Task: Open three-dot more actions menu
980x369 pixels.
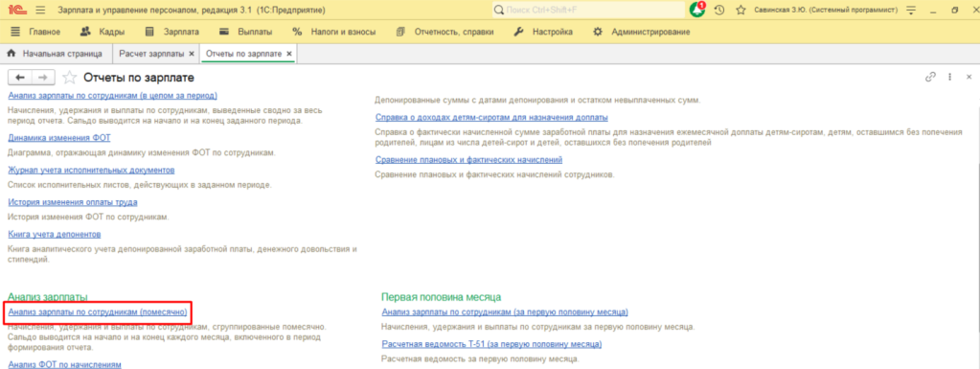Action: 949,77
